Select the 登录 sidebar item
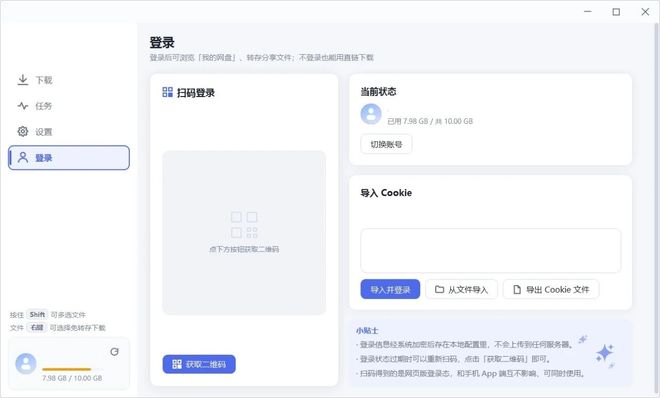660x398 pixels. 69,158
